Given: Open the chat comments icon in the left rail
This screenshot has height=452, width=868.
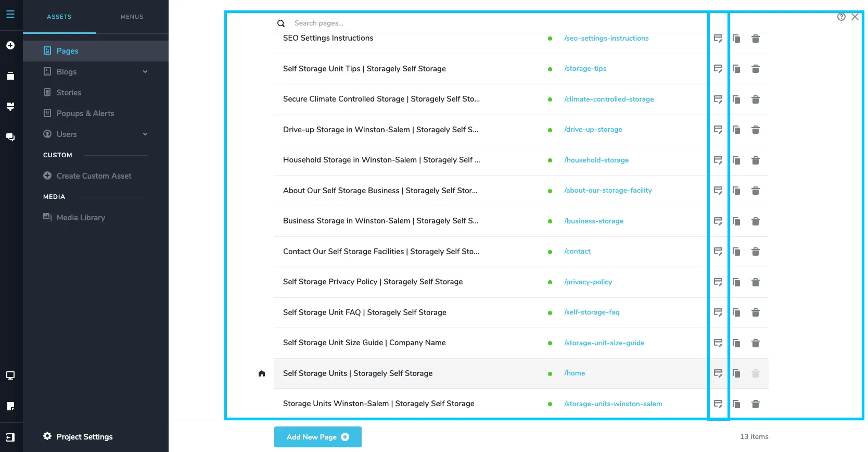Looking at the screenshot, I should tap(10, 137).
